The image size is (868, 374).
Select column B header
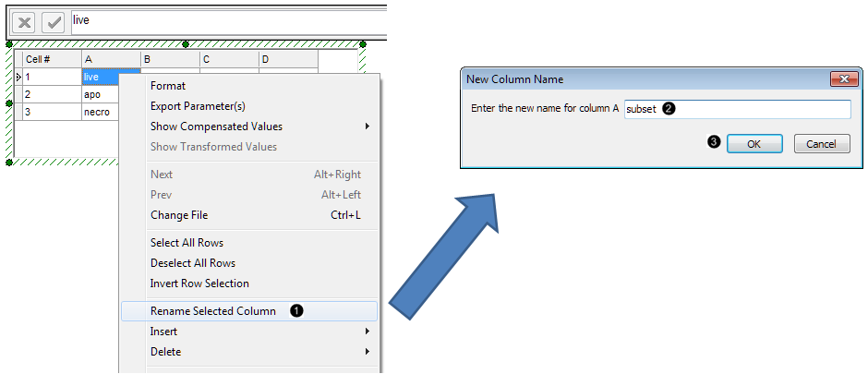point(170,60)
